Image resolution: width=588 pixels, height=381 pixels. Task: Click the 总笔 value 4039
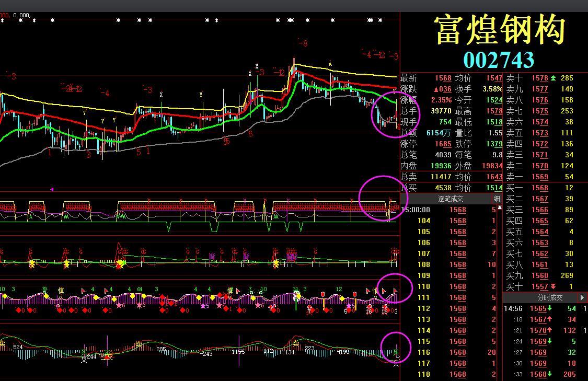click(443, 155)
